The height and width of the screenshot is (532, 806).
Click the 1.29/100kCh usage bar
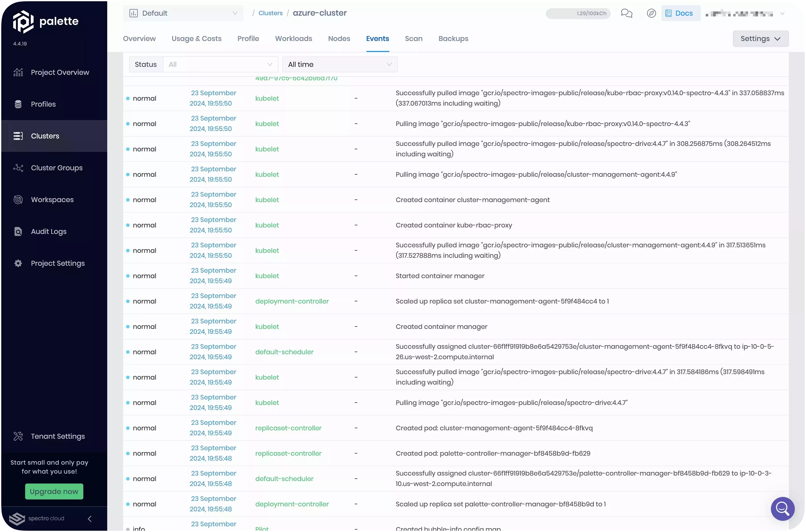578,14
